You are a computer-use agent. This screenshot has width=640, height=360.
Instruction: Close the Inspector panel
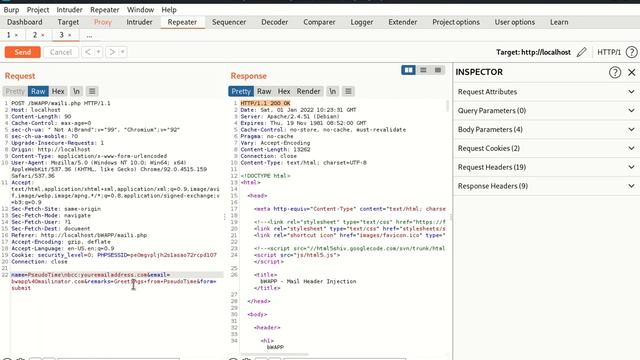[631, 72]
